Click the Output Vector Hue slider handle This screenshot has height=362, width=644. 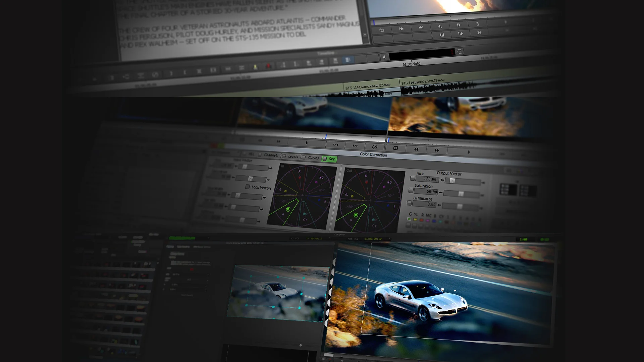(x=452, y=181)
